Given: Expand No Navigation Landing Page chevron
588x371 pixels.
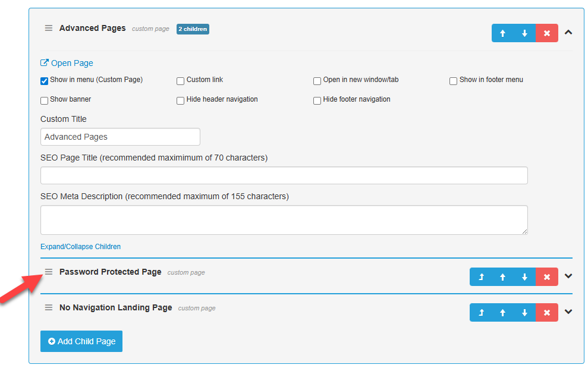Looking at the screenshot, I should (x=568, y=312).
